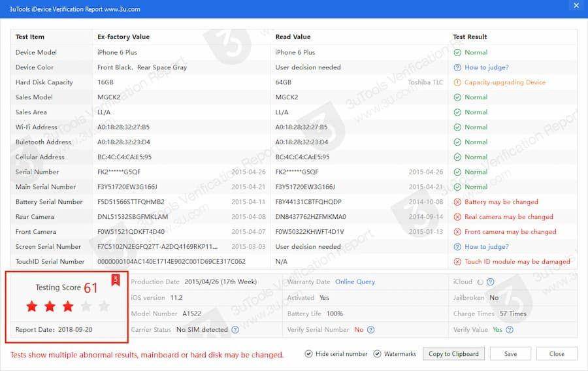The height and width of the screenshot is (371, 588).
Task: Click the question icon beside Device Color result
Action: [x=457, y=67]
